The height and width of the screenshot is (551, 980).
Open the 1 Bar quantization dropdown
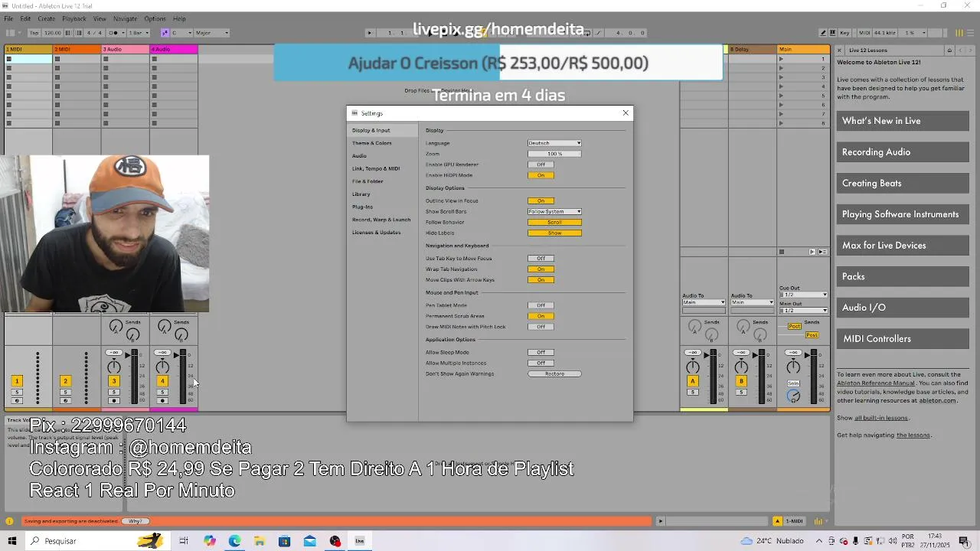click(139, 33)
